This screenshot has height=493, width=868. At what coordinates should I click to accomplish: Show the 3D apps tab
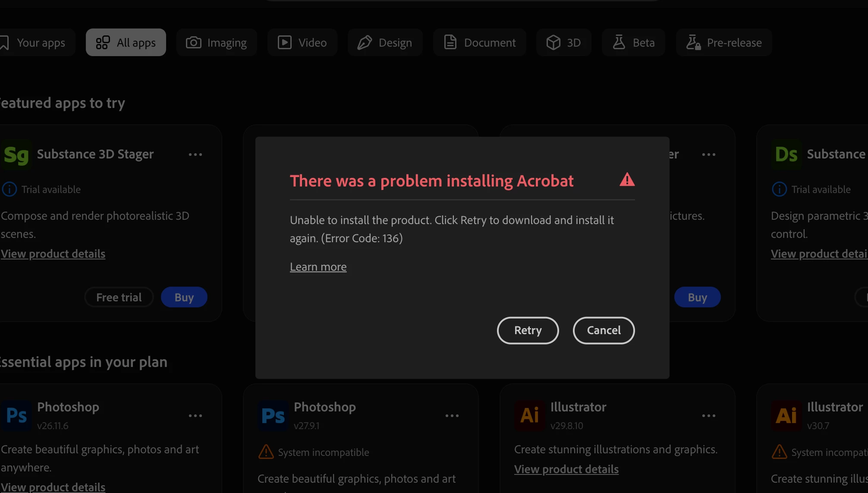tap(564, 42)
